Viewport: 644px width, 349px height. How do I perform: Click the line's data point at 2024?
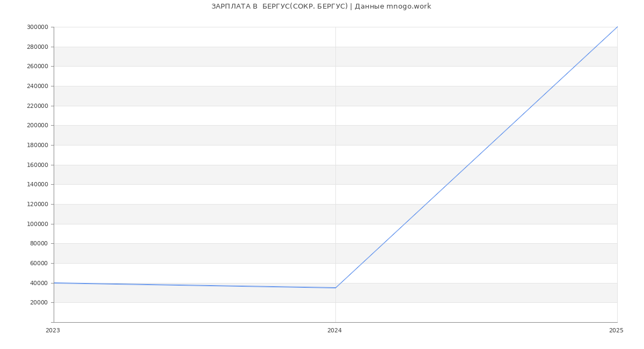[335, 288]
